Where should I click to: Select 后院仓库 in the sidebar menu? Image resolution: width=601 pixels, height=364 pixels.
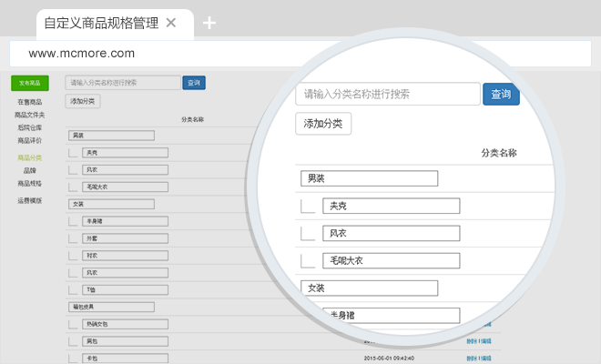(29, 127)
